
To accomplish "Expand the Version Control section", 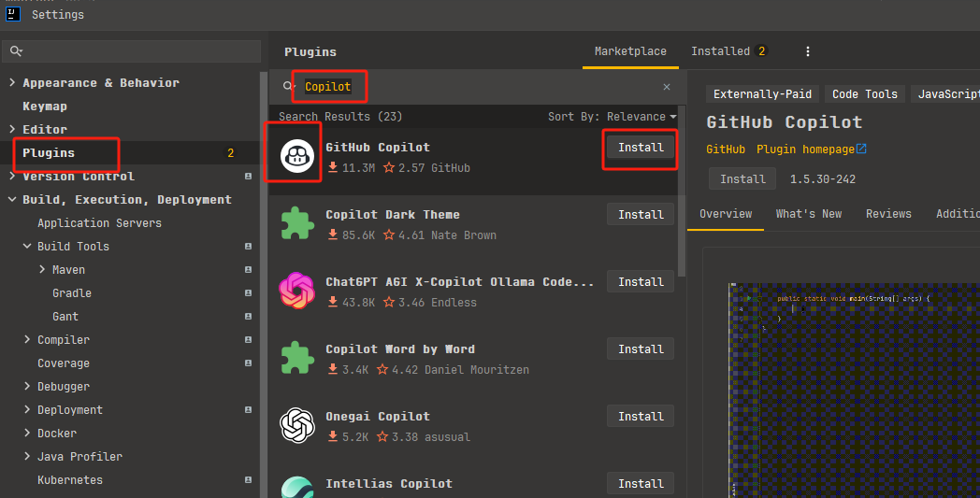I will coord(12,177).
